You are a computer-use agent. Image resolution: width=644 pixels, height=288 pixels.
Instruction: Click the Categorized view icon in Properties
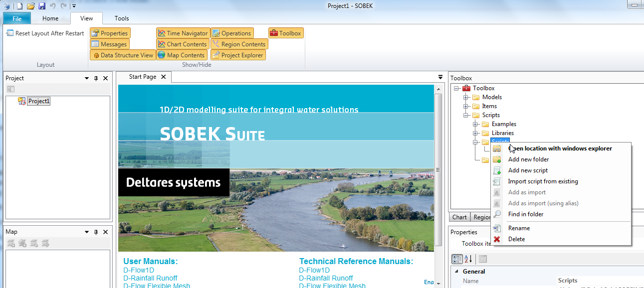pyautogui.click(x=457, y=259)
